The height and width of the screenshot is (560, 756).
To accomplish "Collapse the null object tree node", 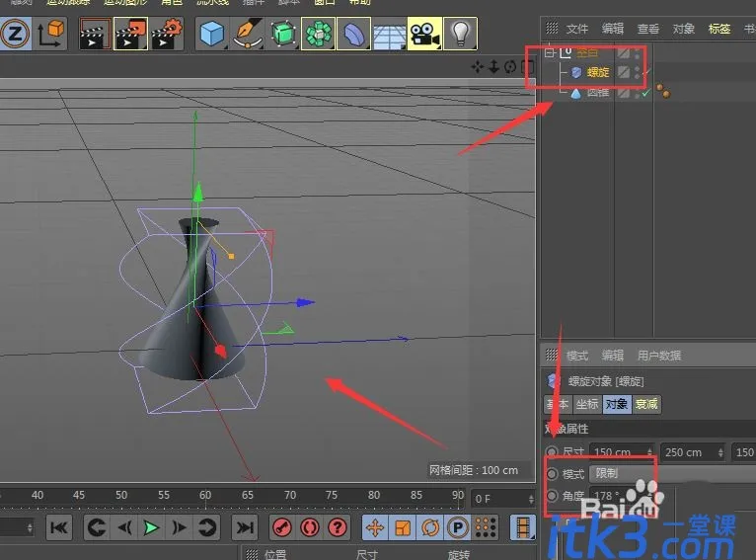I will [x=549, y=52].
